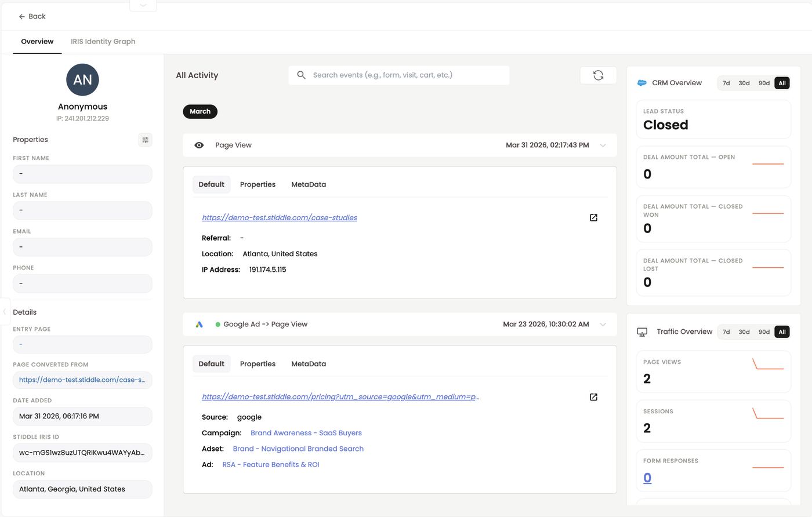This screenshot has width=812, height=517.
Task: Open Brand - Navigational Branded Search adset
Action: tap(298, 449)
